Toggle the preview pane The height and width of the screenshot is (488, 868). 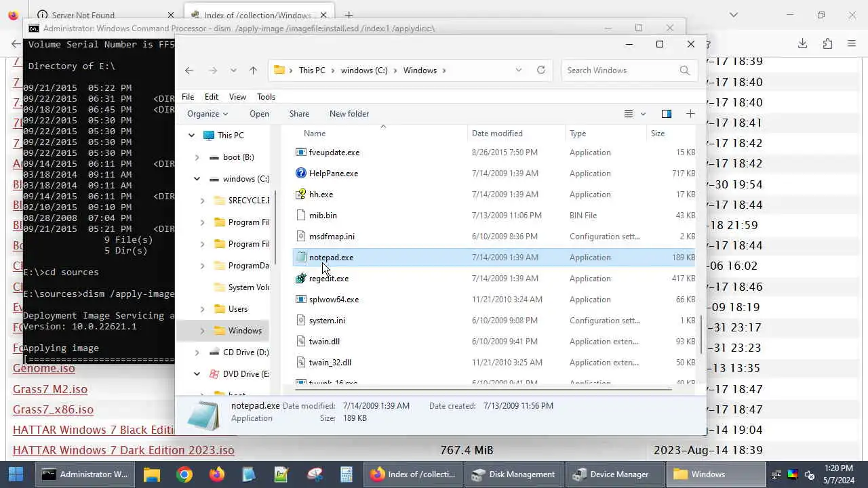point(666,114)
